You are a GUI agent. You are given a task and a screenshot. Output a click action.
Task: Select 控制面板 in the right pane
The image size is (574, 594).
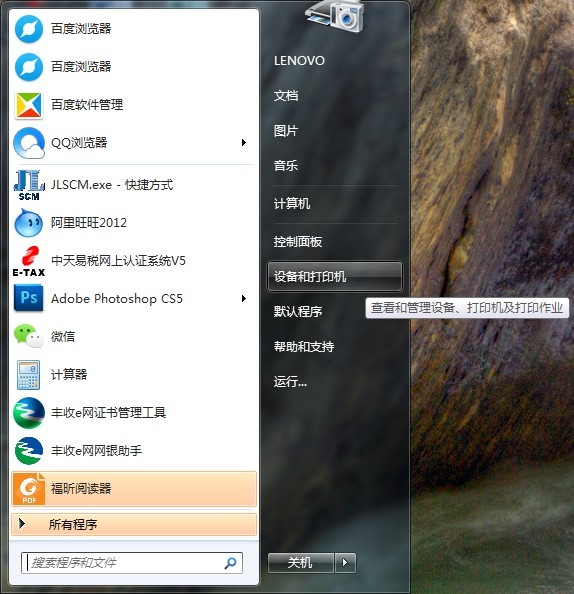tap(298, 242)
